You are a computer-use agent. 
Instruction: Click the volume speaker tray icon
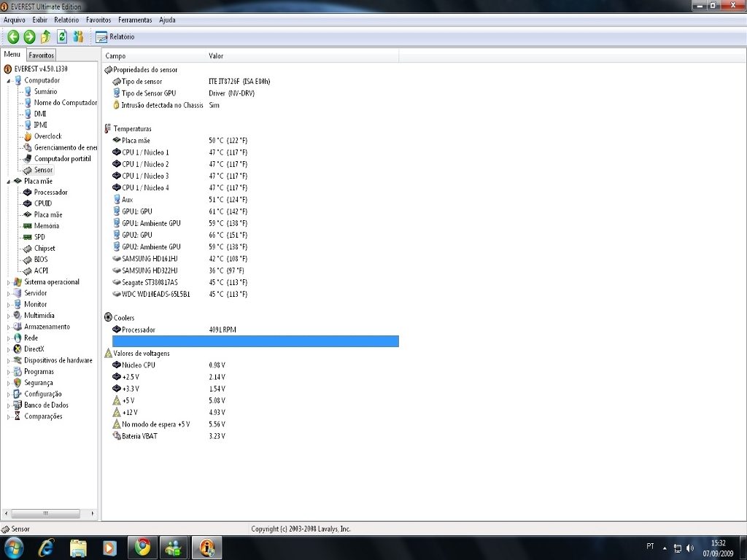690,548
